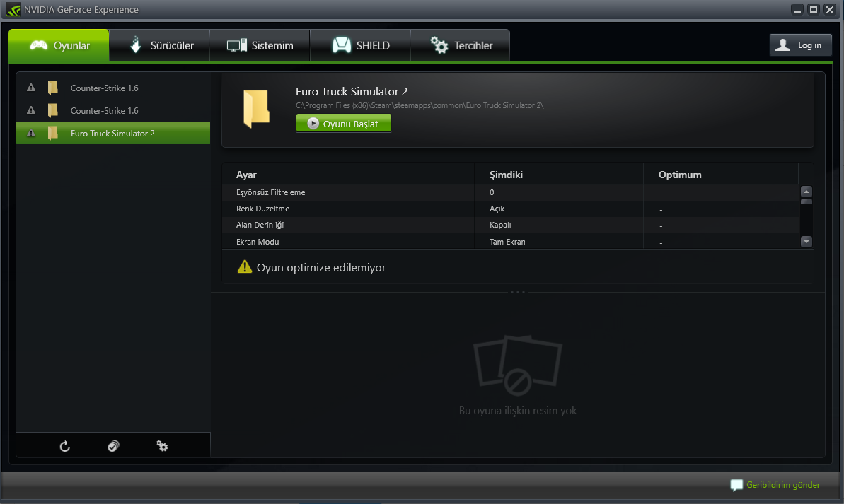This screenshot has width=844, height=504.
Task: Click the computer icon on Sistemim tab
Action: pos(236,45)
